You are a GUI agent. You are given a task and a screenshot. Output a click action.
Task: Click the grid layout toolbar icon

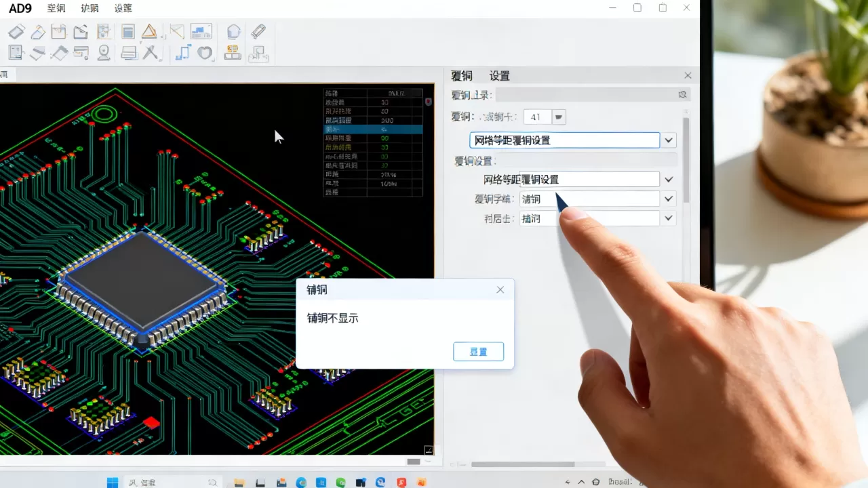103,31
